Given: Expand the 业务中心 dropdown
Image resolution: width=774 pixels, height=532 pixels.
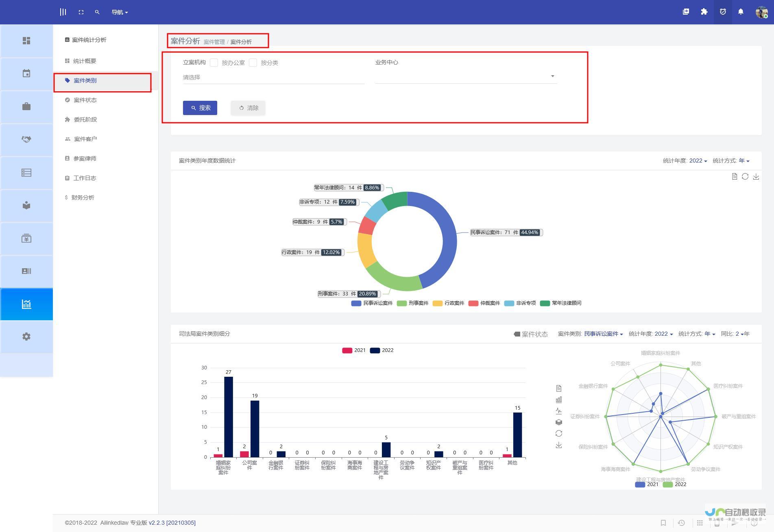Looking at the screenshot, I should [466, 76].
